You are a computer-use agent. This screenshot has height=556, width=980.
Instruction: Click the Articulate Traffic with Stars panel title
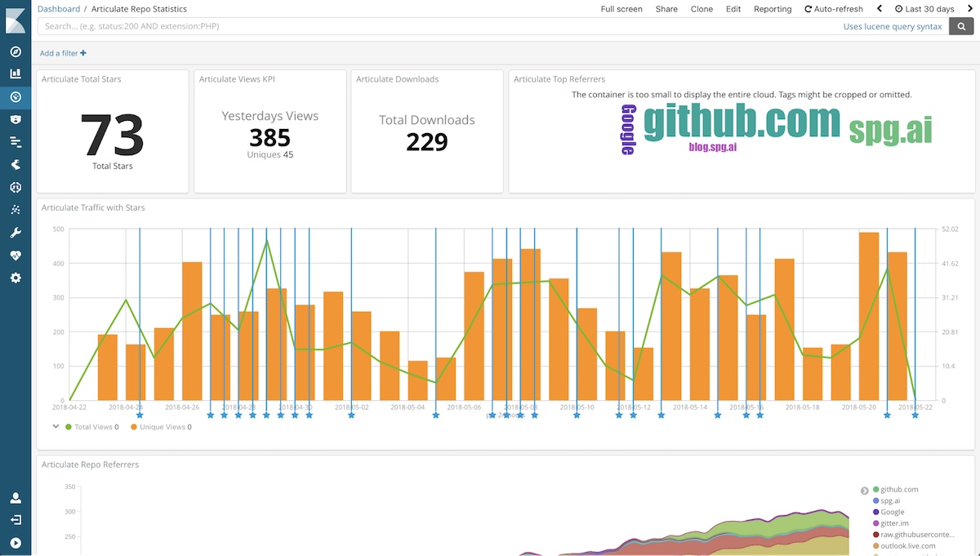tap(93, 208)
